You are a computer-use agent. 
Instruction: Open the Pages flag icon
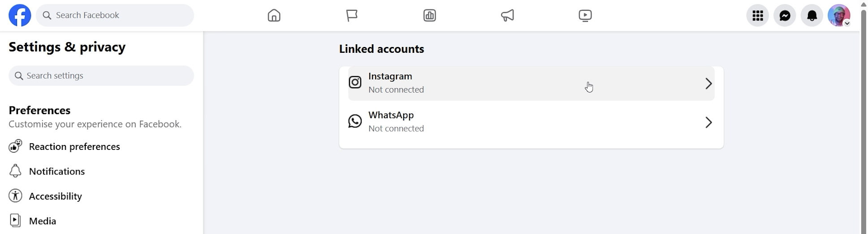(x=352, y=16)
